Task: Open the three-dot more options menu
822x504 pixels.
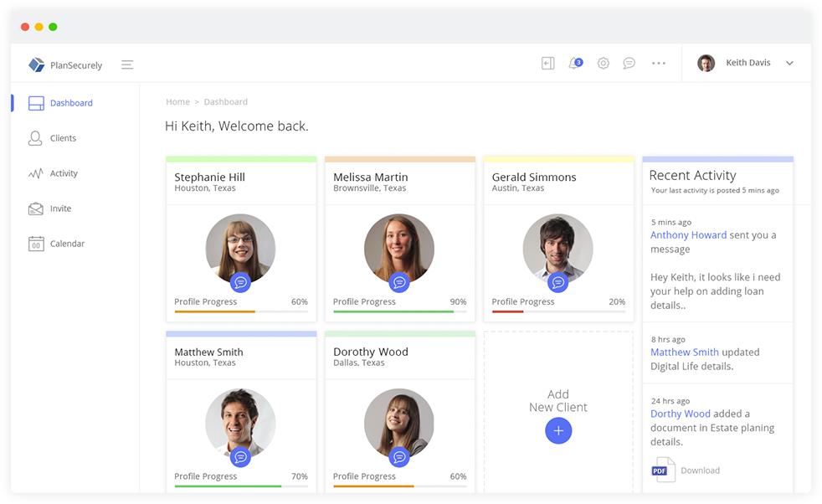Action: [659, 64]
